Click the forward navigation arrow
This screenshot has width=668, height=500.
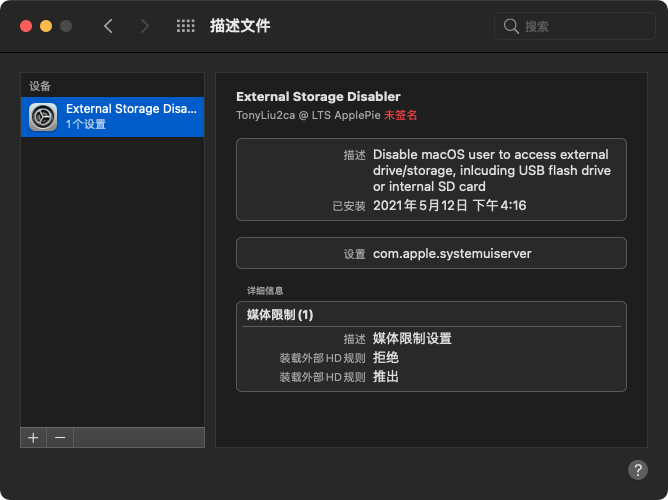pyautogui.click(x=145, y=26)
